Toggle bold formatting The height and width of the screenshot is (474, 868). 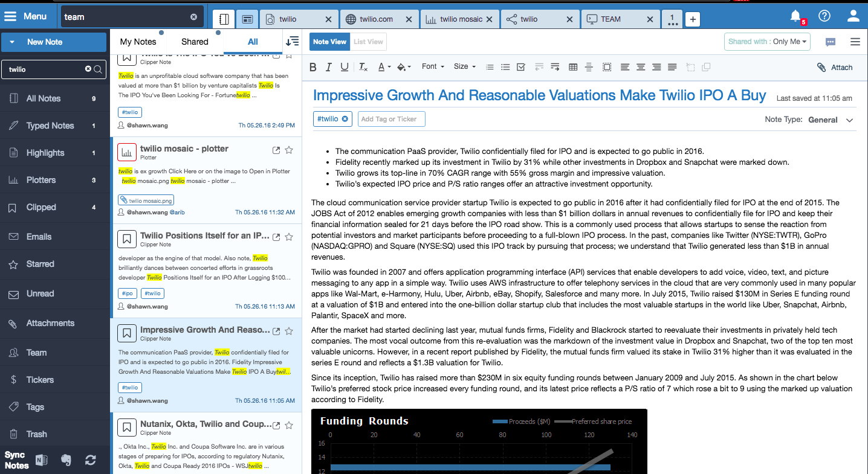[313, 67]
